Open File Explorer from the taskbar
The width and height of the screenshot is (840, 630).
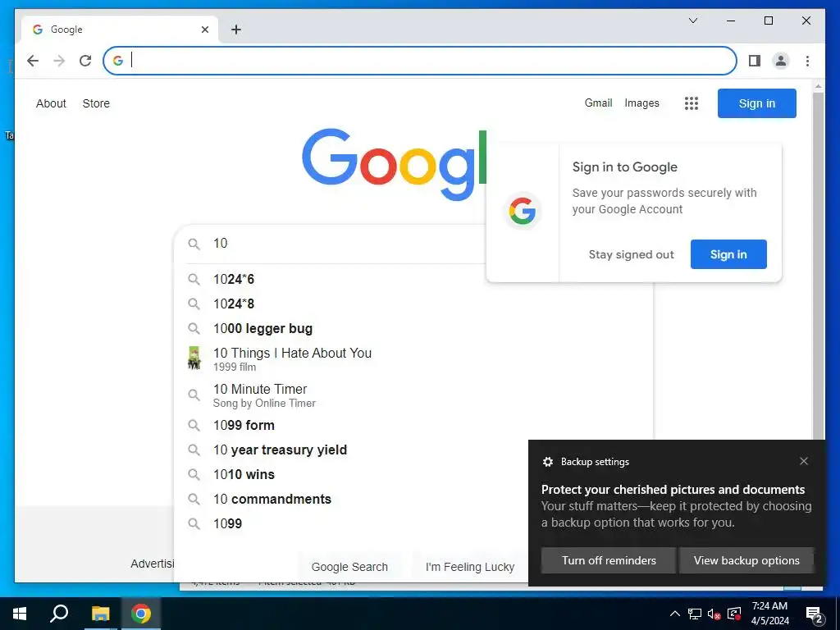click(100, 614)
